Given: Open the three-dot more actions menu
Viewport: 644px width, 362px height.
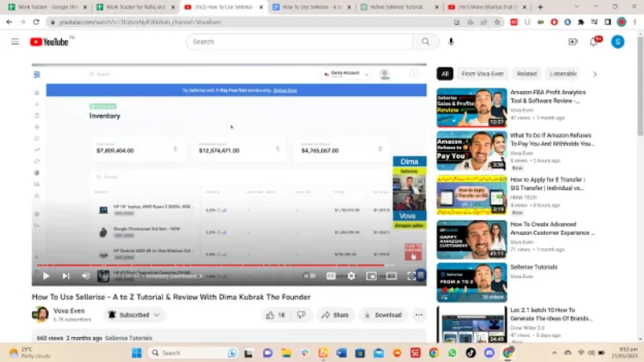Looking at the screenshot, I should (419, 315).
